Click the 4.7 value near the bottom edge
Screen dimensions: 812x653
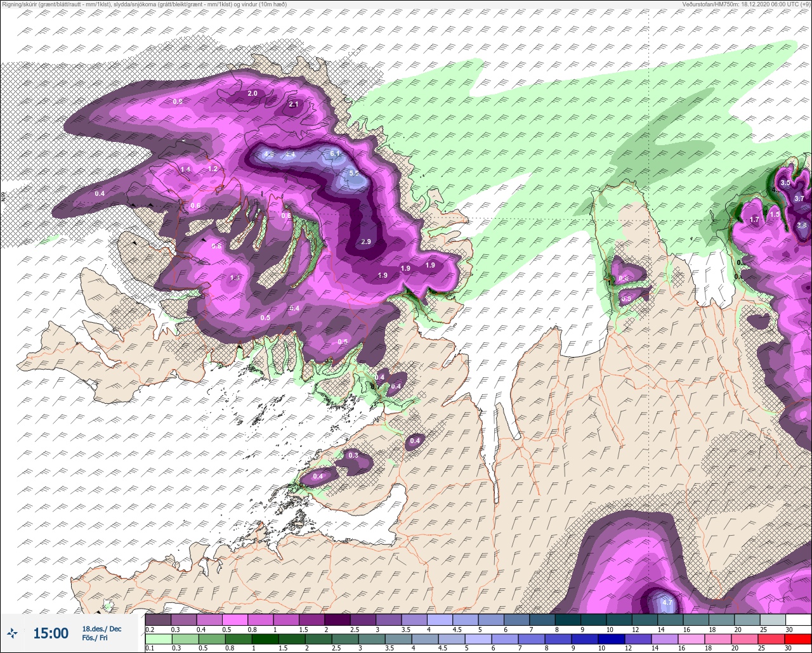[667, 602]
